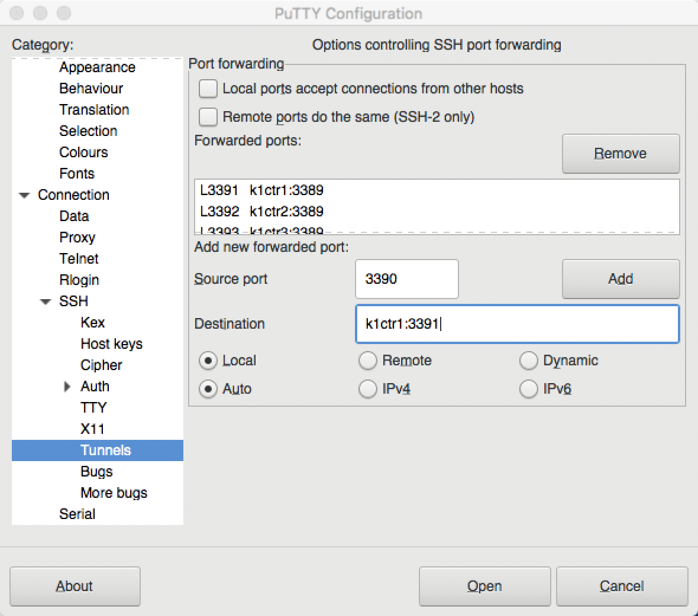Viewport: 698px width, 616px height.
Task: Go to the Proxy category
Action: 77,238
